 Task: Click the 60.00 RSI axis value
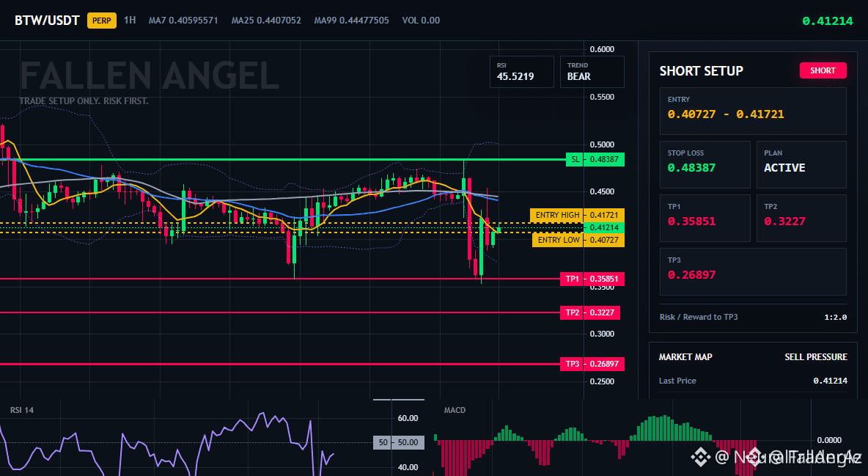(408, 418)
